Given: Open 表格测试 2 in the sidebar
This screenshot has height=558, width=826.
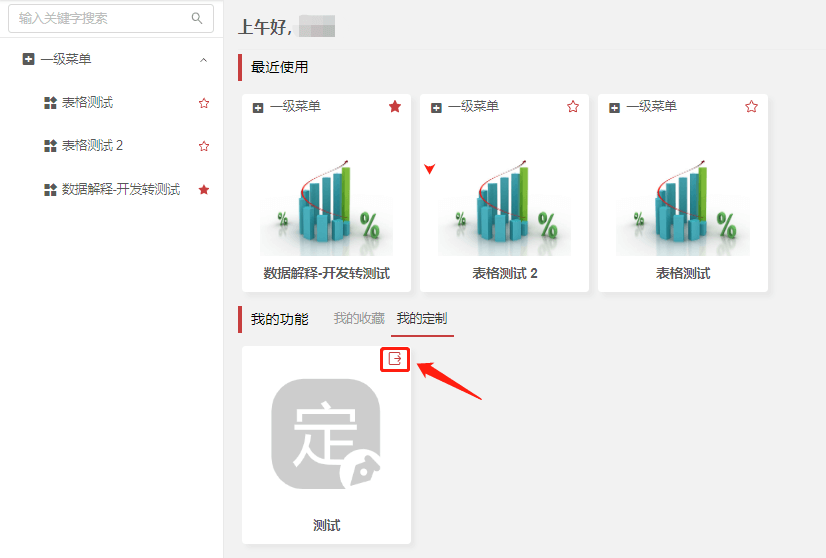Looking at the screenshot, I should pos(92,146).
